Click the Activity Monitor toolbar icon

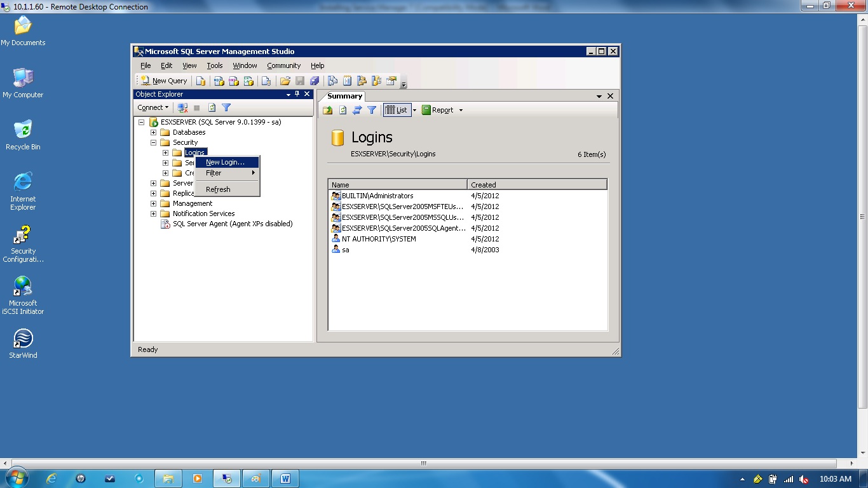click(347, 81)
